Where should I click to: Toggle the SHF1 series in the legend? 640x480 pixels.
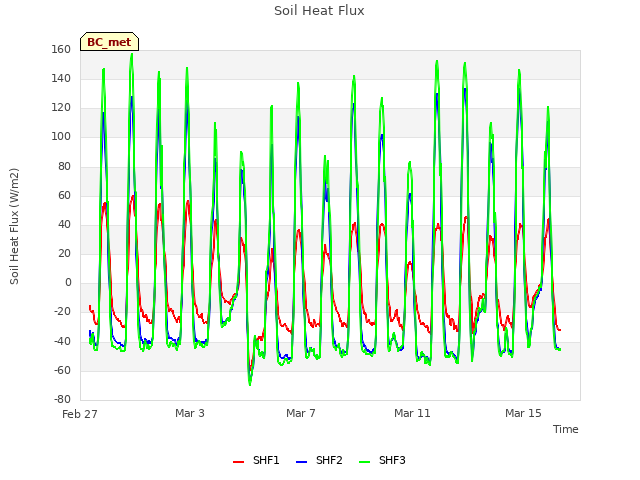pos(256,460)
